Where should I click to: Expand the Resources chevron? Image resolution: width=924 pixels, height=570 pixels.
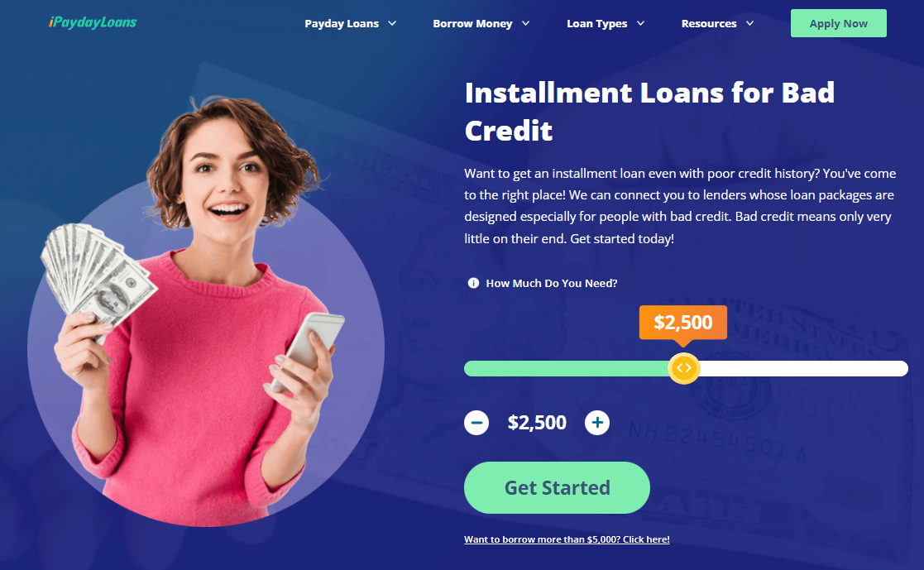pos(749,24)
